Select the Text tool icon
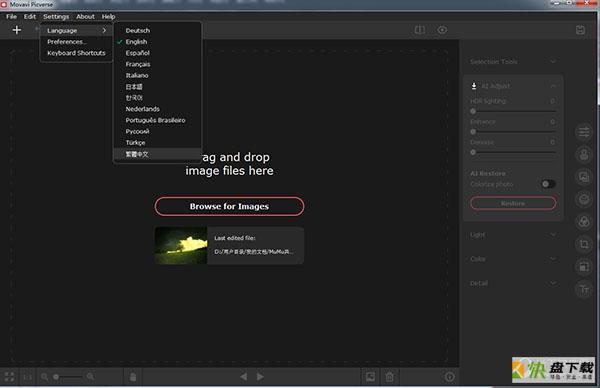 (584, 289)
